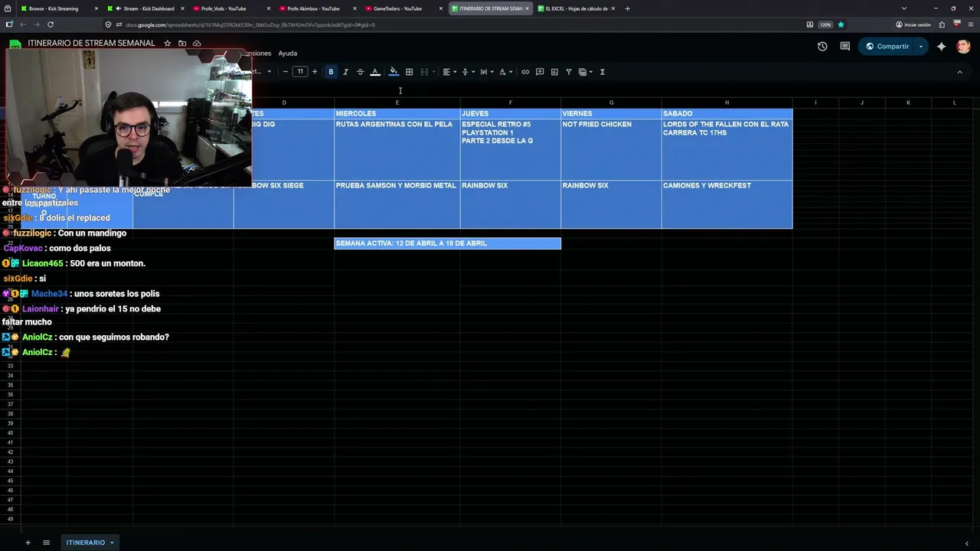Decrease font size with minus button
Viewport: 980px width, 551px height.
(x=286, y=72)
